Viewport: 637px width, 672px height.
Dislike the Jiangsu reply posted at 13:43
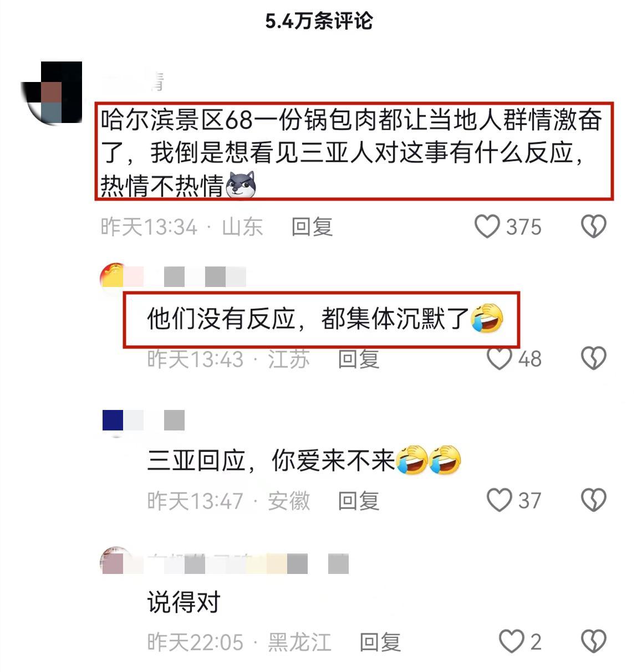(x=593, y=358)
